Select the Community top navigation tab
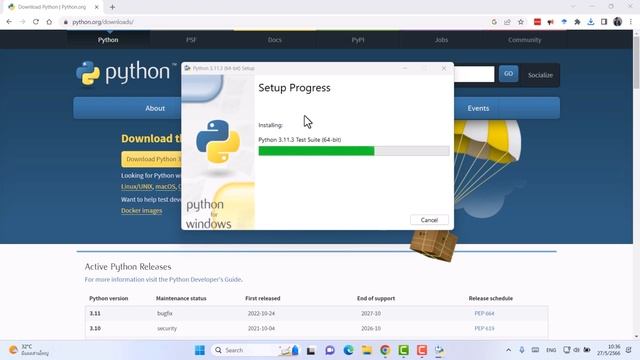 [524, 40]
